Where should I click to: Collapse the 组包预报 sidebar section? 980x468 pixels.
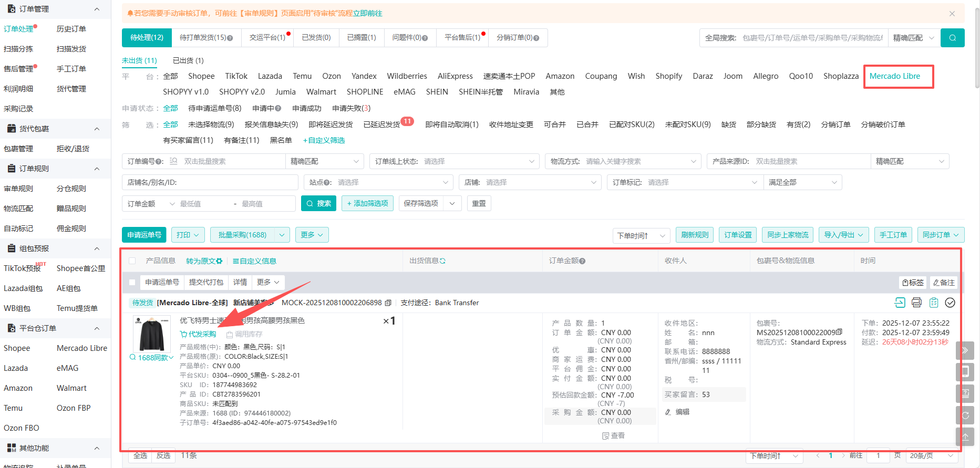point(97,248)
